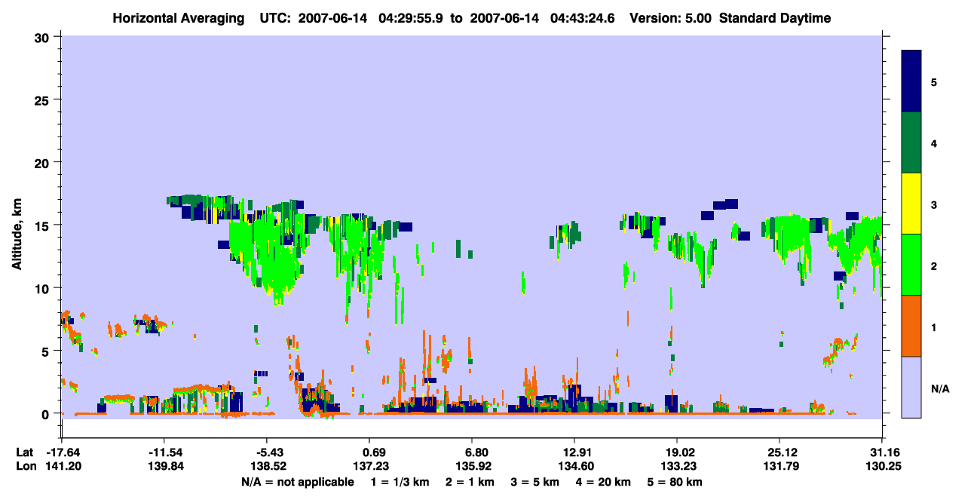Click the longitude value '131.79'

click(x=779, y=466)
